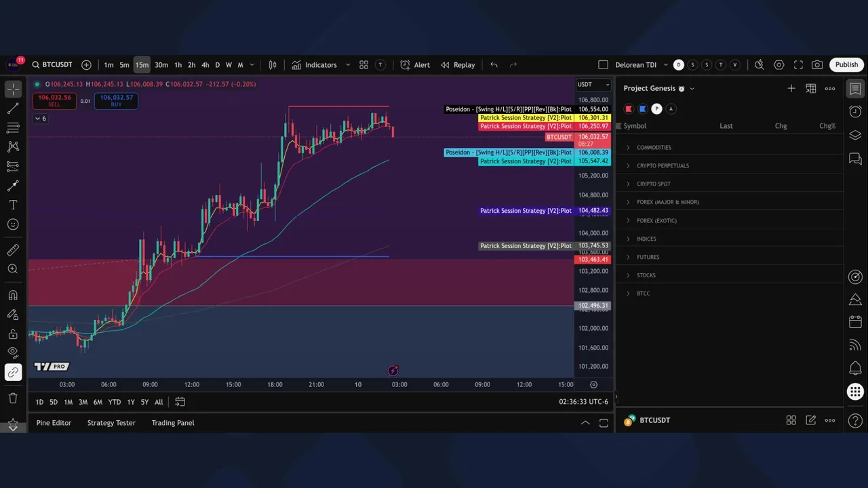
Task: Remove drawings with the trash icon
Action: 13,398
